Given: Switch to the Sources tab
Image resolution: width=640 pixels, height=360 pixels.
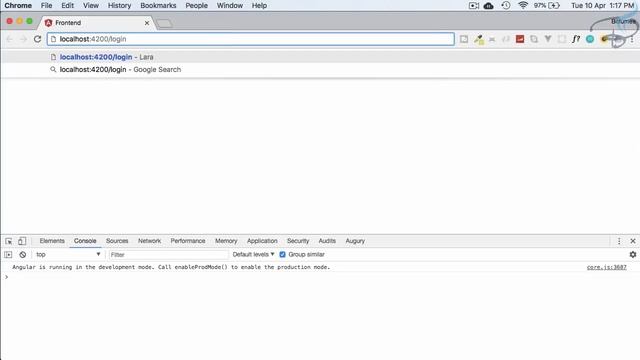Looking at the screenshot, I should coord(117,241).
